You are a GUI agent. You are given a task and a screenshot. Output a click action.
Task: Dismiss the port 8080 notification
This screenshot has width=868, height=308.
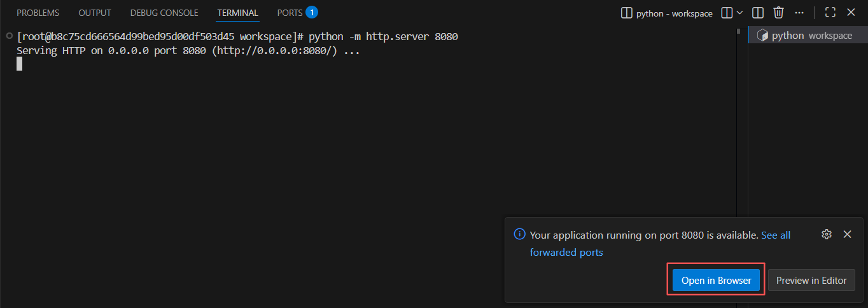click(847, 234)
